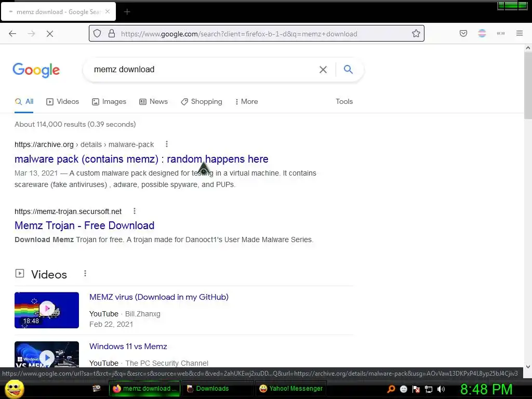Image resolution: width=532 pixels, height=399 pixels.
Task: Open the Downloads taskbar window
Action: pyautogui.click(x=218, y=389)
